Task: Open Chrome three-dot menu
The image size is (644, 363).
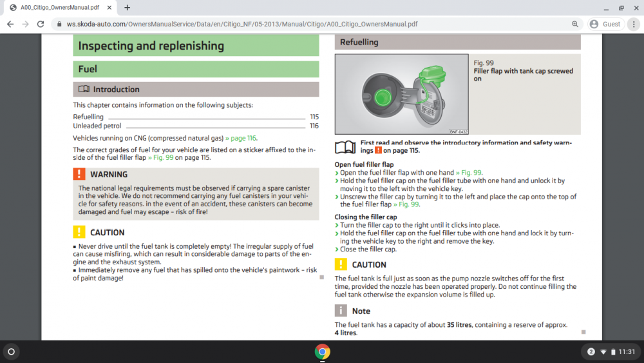Action: [x=634, y=25]
